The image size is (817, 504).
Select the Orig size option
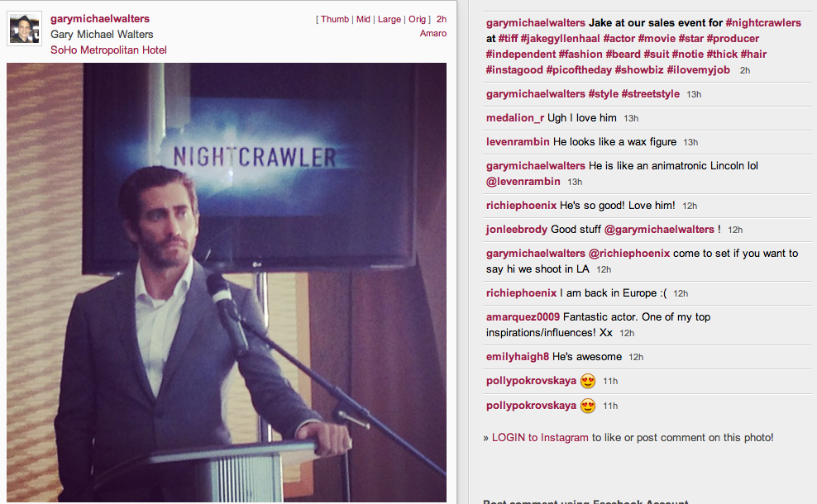[x=417, y=19]
